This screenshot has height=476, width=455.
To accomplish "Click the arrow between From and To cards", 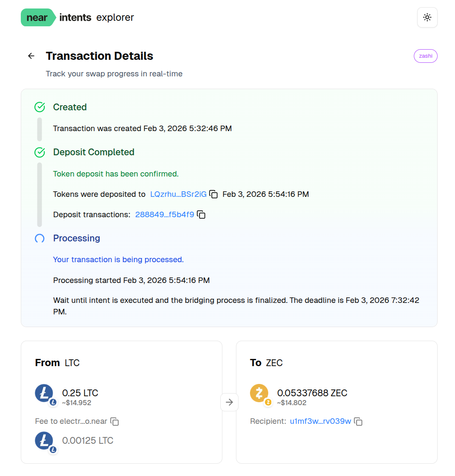I will click(x=229, y=402).
